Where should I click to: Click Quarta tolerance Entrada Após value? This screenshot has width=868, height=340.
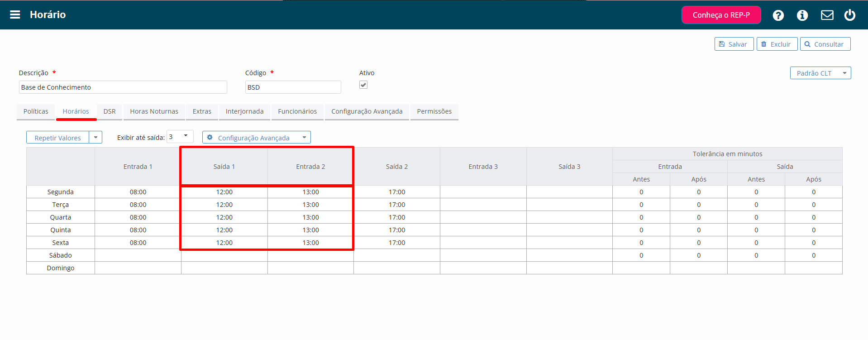(699, 217)
